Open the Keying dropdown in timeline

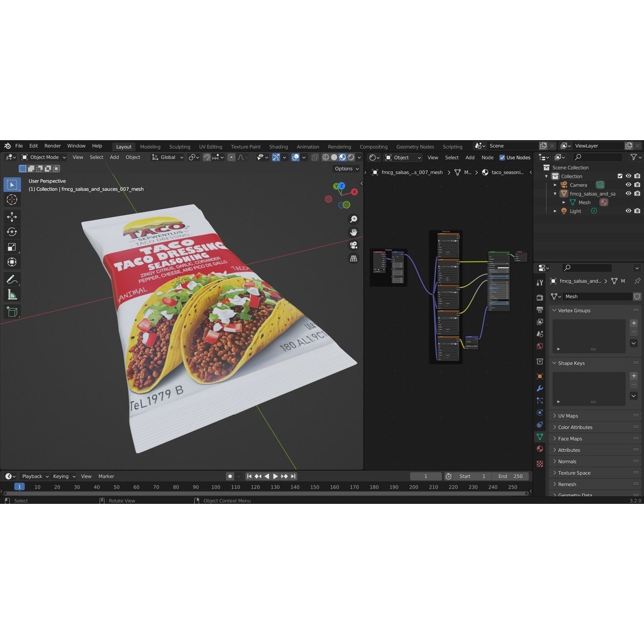(64, 476)
